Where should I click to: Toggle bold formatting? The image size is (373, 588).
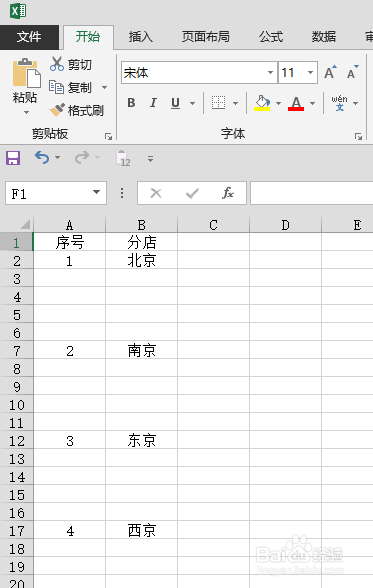131,103
